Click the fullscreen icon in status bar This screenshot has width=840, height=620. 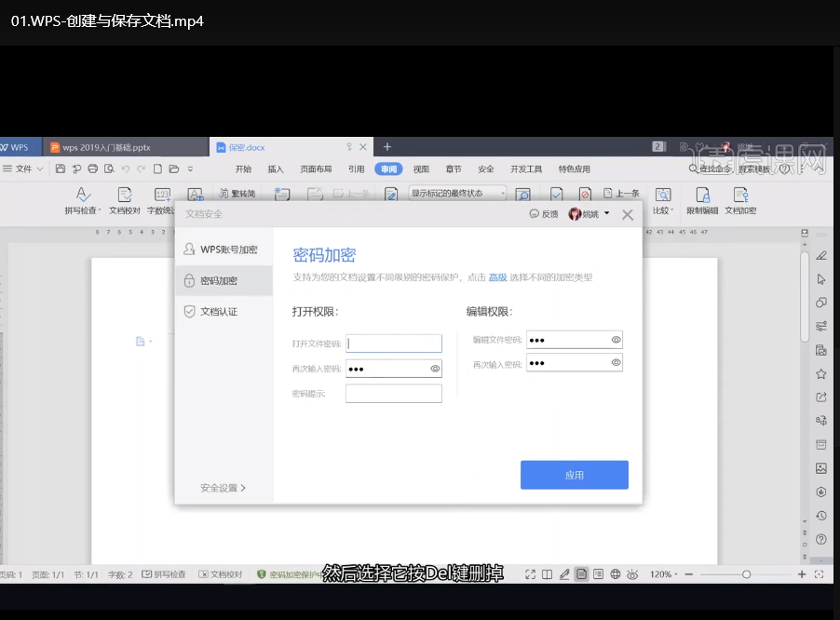point(530,574)
